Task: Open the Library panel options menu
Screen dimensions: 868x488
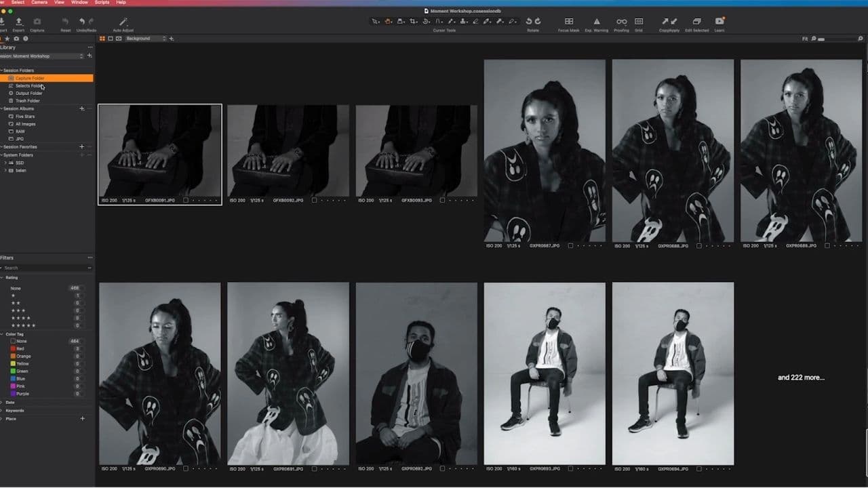Action: click(x=90, y=47)
